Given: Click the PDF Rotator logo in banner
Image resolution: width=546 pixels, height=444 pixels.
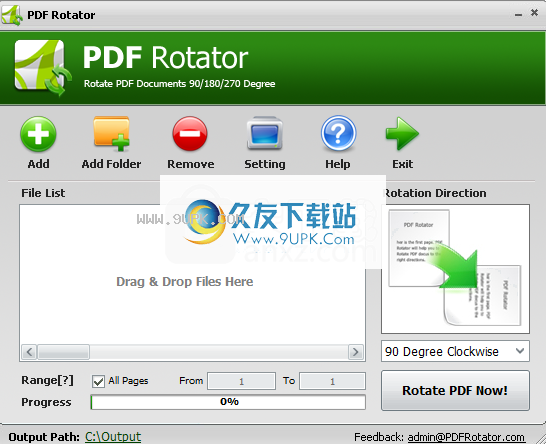Looking at the screenshot, I should coord(42,68).
